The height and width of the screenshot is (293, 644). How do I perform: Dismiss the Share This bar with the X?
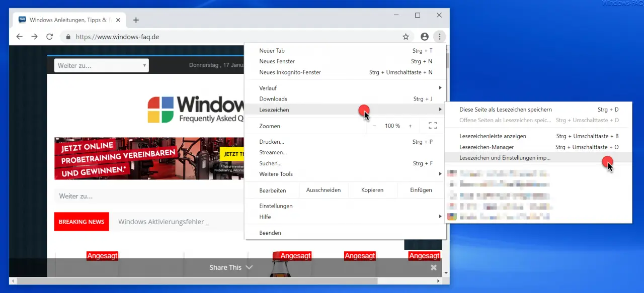coord(434,267)
